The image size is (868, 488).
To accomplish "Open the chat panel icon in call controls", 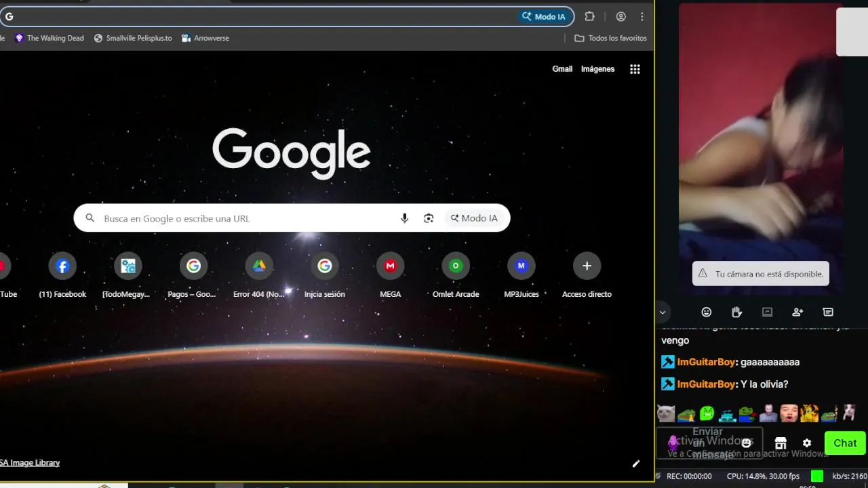I will 828,312.
